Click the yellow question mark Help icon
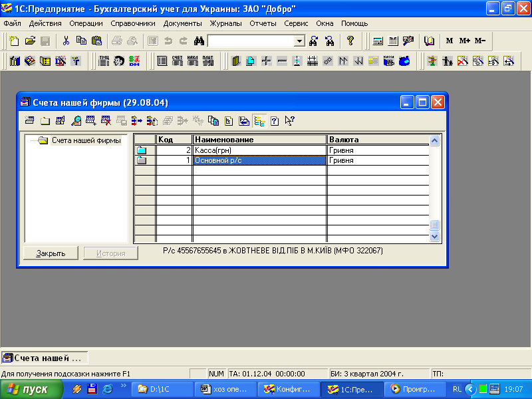This screenshot has width=532, height=399. coord(350,41)
